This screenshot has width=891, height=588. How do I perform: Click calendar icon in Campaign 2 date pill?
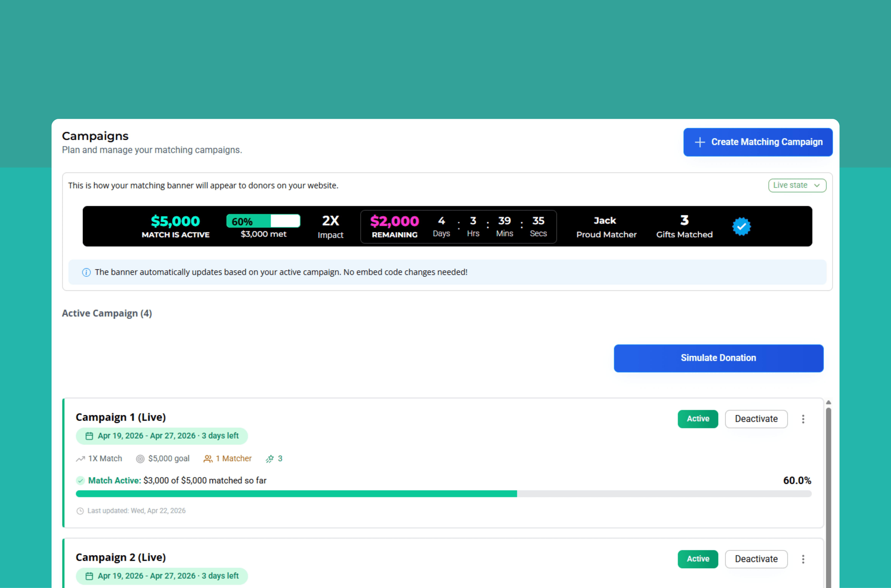pos(89,576)
